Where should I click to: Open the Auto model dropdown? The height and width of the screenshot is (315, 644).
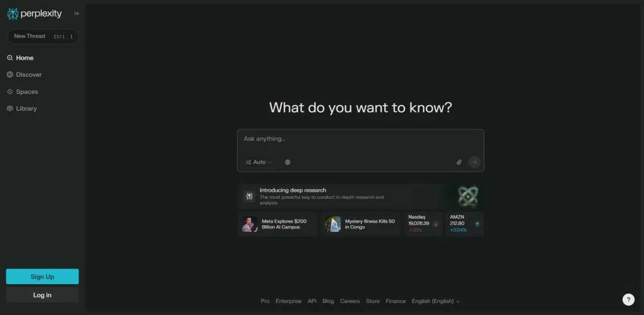point(258,162)
